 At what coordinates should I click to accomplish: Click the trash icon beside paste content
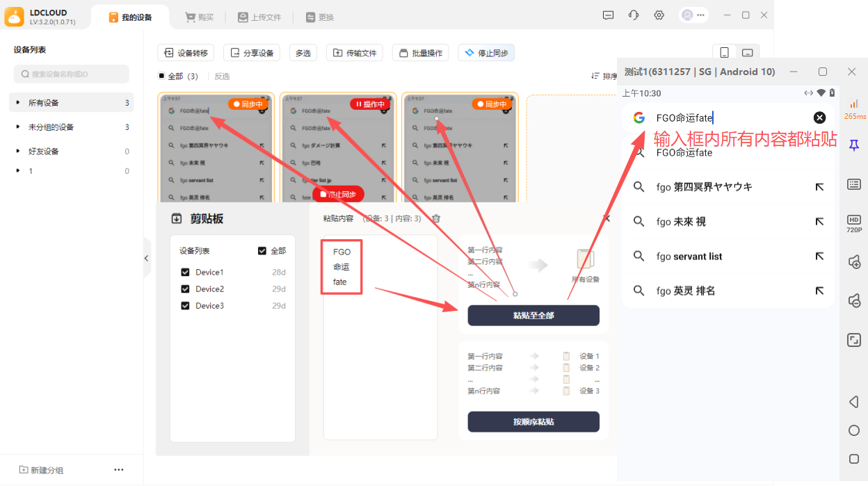click(436, 218)
